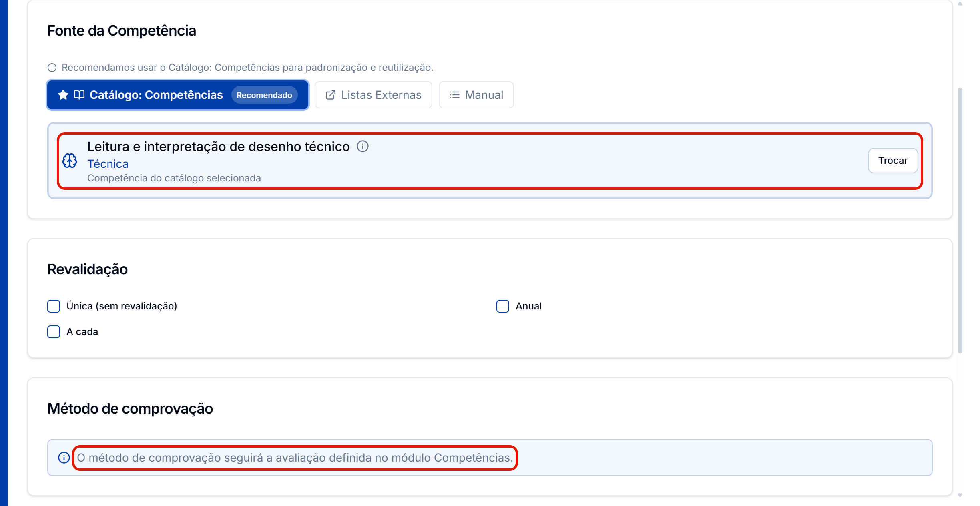Click the external link icon on Listas Externas
Image resolution: width=980 pixels, height=506 pixels.
[x=330, y=95]
